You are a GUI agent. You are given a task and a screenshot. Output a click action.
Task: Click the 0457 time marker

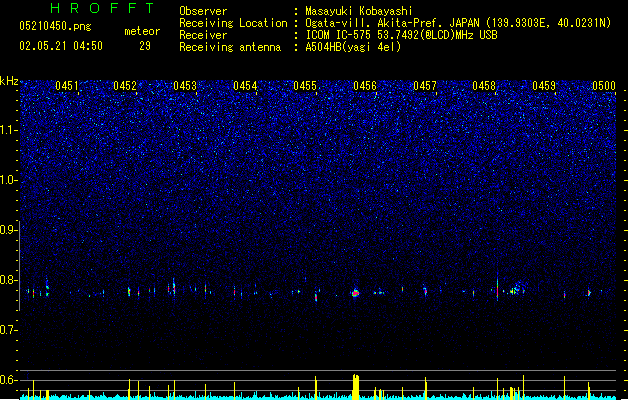pyautogui.click(x=425, y=86)
